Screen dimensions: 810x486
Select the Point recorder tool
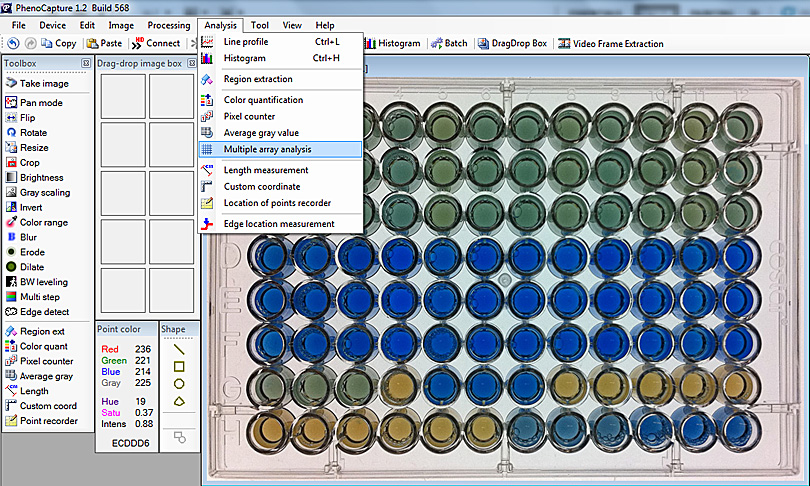click(48, 421)
